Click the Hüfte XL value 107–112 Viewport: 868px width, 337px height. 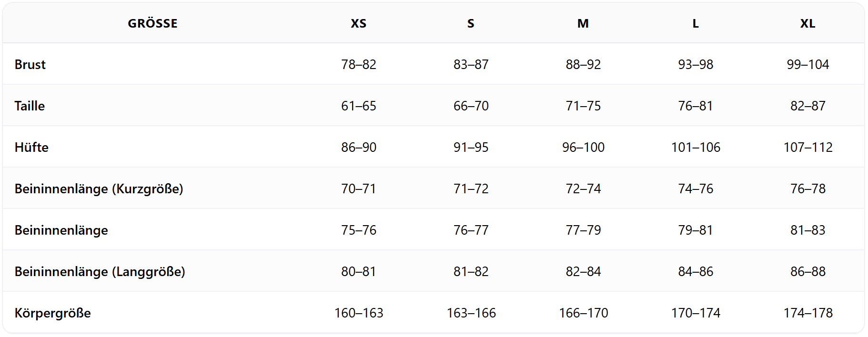click(x=807, y=147)
